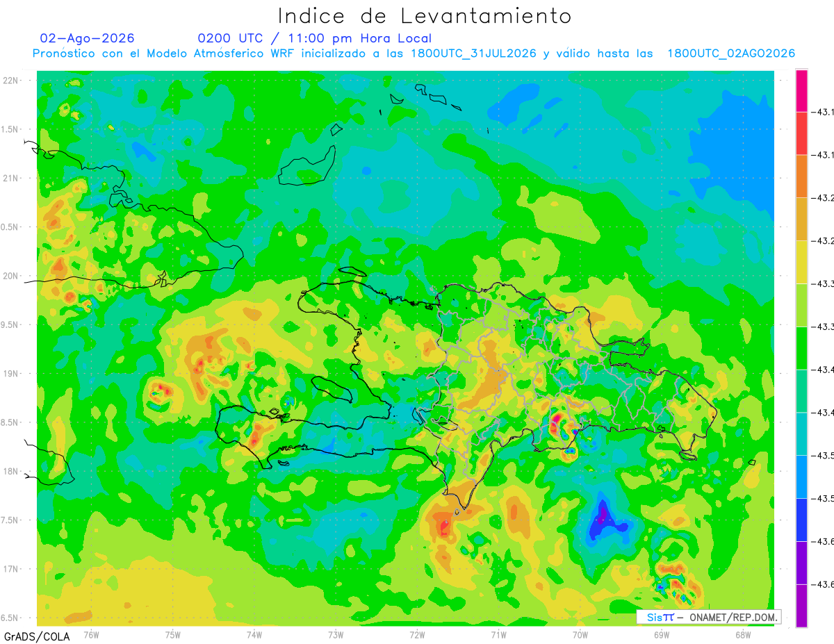This screenshot has height=644, width=834.
Task: Click the '71W' longitude label
Action: tap(498, 634)
